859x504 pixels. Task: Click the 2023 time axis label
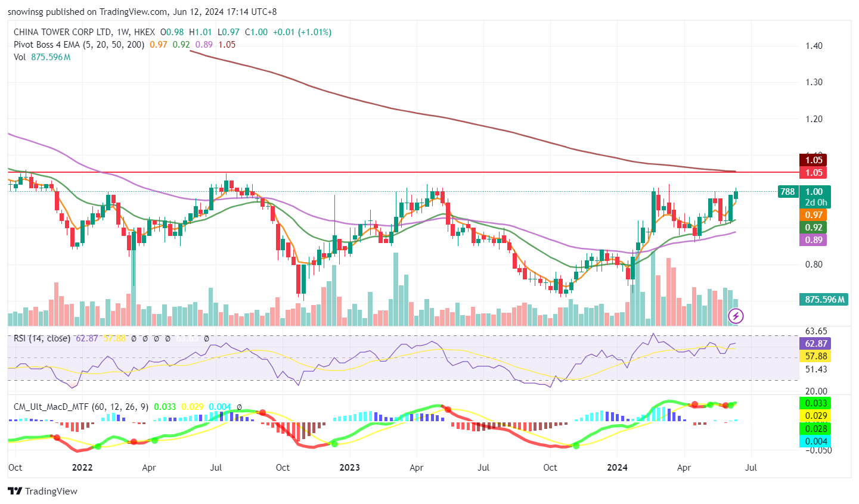(x=350, y=468)
